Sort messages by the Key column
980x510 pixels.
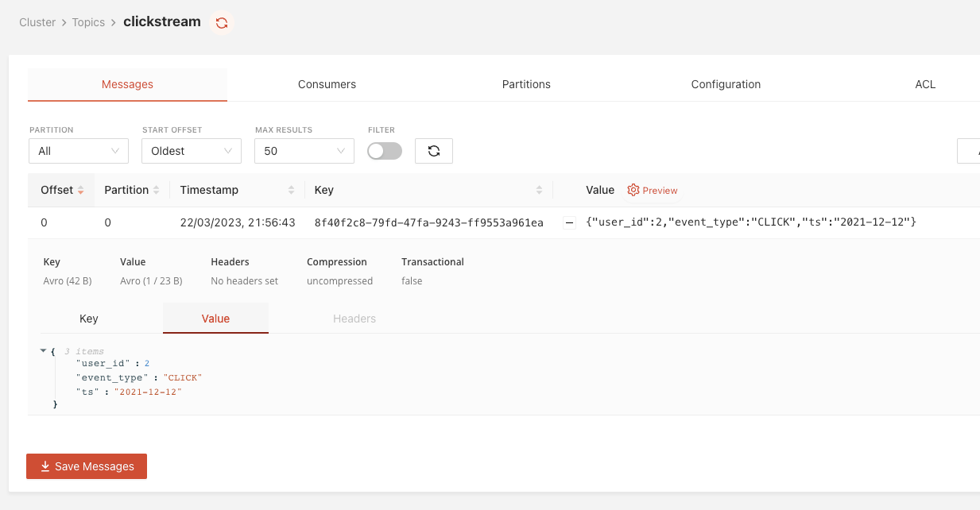(x=540, y=190)
